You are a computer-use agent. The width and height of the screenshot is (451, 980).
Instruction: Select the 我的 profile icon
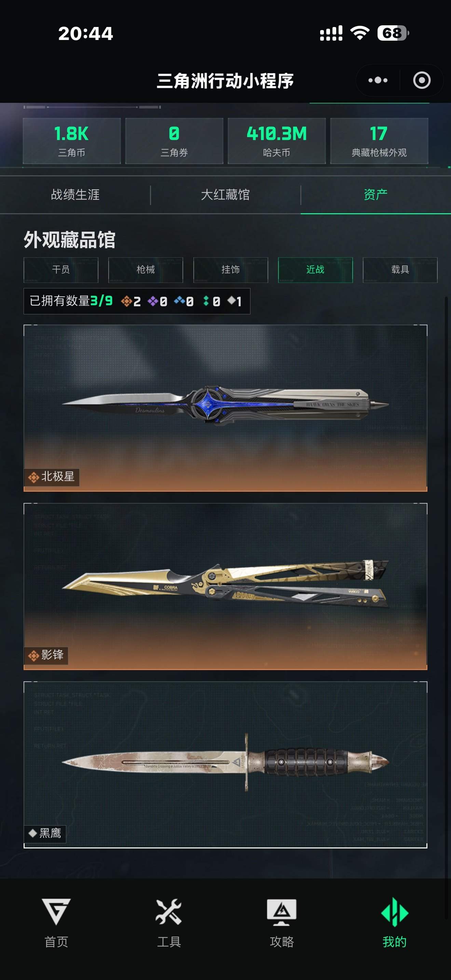[x=394, y=912]
